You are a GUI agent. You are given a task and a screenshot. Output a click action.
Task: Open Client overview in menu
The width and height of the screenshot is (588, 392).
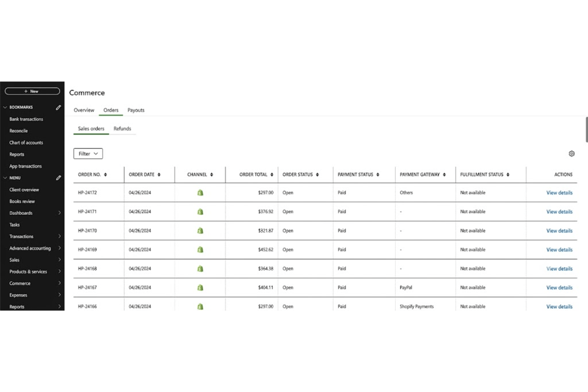24,190
